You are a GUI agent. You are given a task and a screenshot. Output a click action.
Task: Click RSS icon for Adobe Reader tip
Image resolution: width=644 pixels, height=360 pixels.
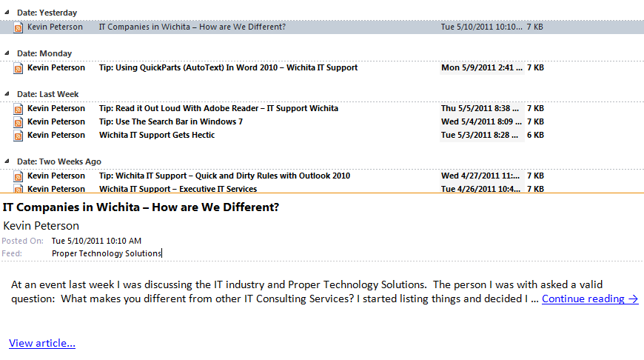pyautogui.click(x=19, y=109)
